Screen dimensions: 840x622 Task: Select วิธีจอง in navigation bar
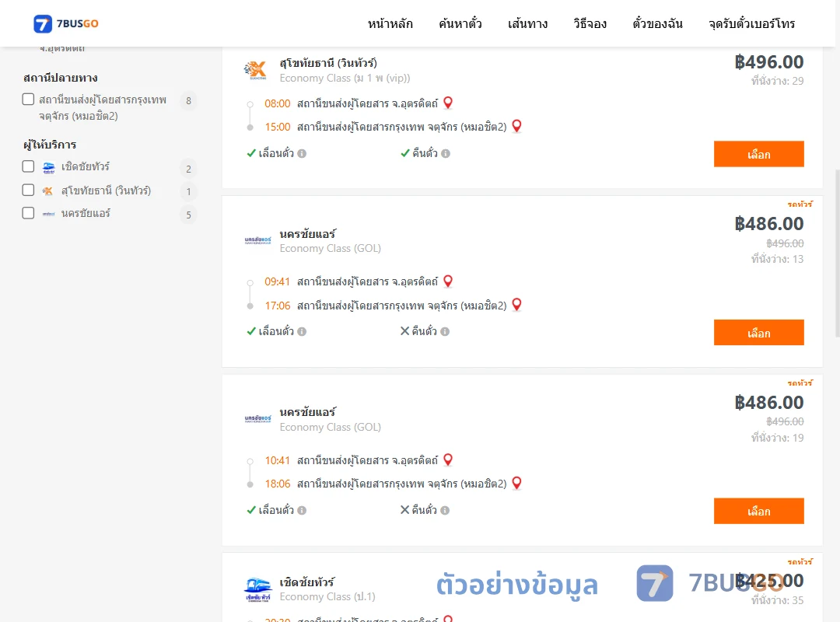tap(590, 23)
